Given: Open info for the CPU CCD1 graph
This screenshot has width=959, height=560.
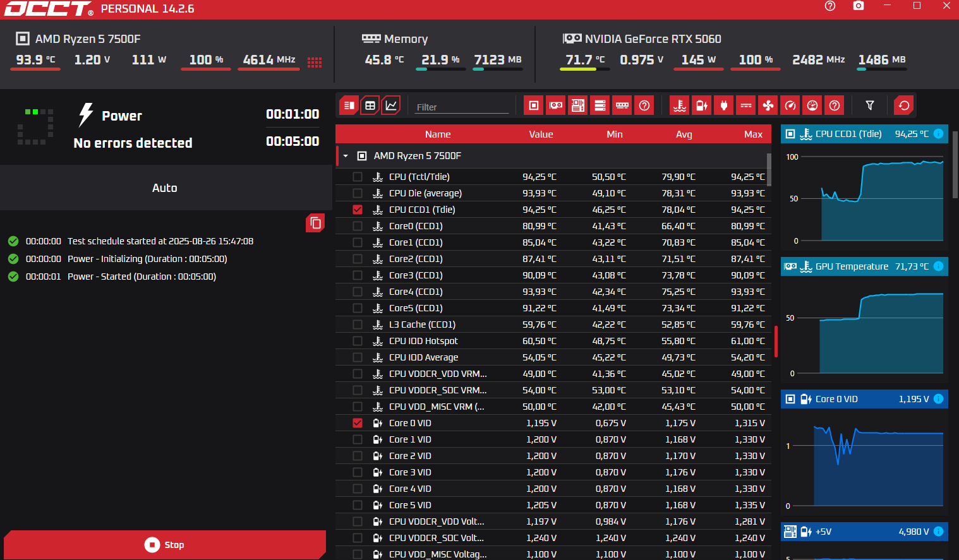Looking at the screenshot, I should tap(938, 133).
